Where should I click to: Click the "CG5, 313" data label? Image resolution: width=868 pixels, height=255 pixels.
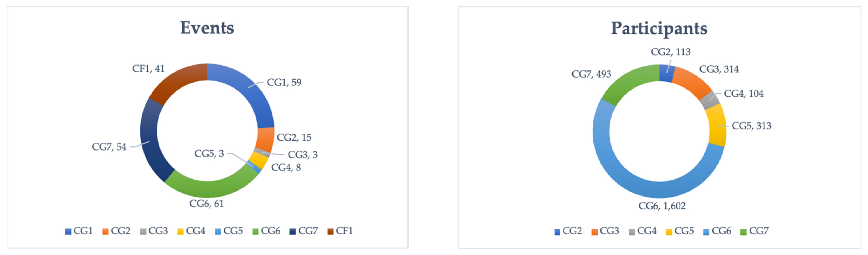(x=751, y=126)
